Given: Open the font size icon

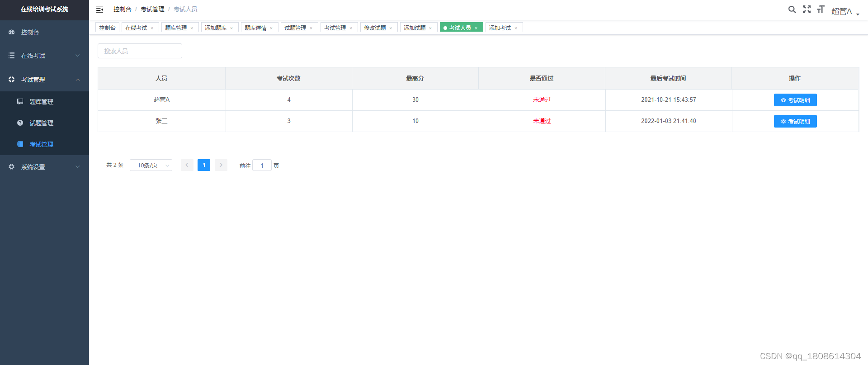Looking at the screenshot, I should pos(821,9).
